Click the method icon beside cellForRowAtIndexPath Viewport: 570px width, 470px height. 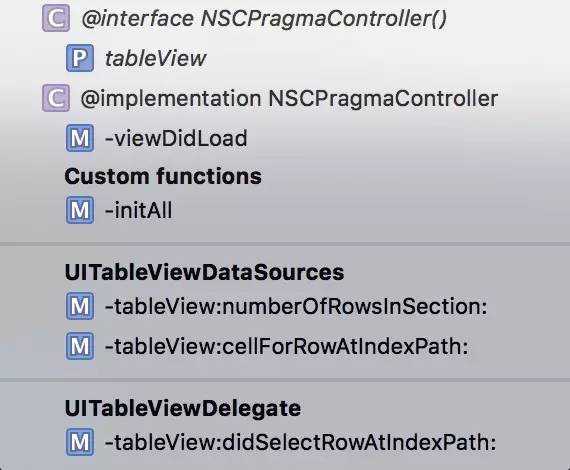click(80, 346)
